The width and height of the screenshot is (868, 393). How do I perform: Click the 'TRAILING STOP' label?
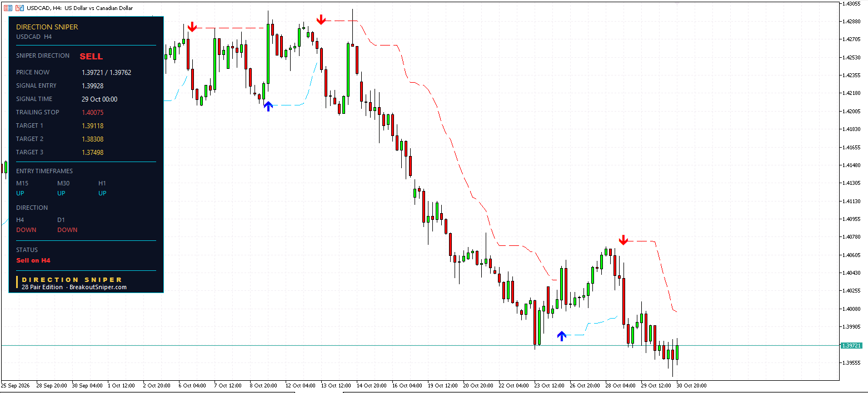click(38, 112)
